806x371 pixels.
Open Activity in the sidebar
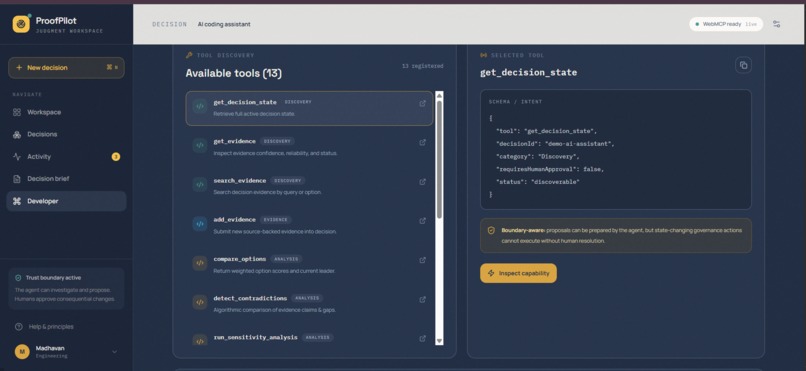click(x=66, y=157)
